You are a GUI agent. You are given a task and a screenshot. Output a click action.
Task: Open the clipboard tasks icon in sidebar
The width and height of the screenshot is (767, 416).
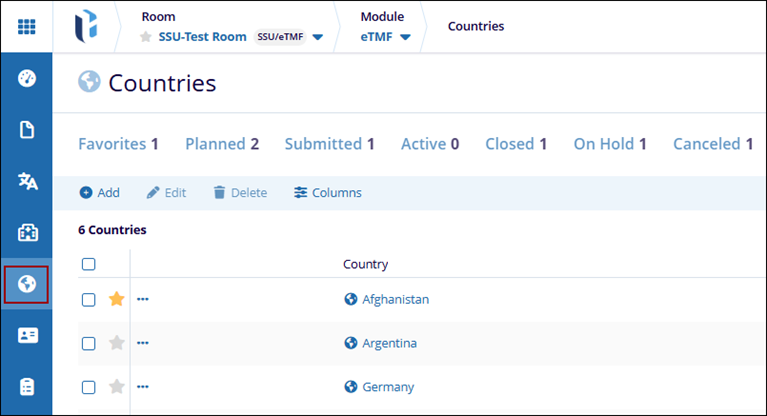click(27, 387)
